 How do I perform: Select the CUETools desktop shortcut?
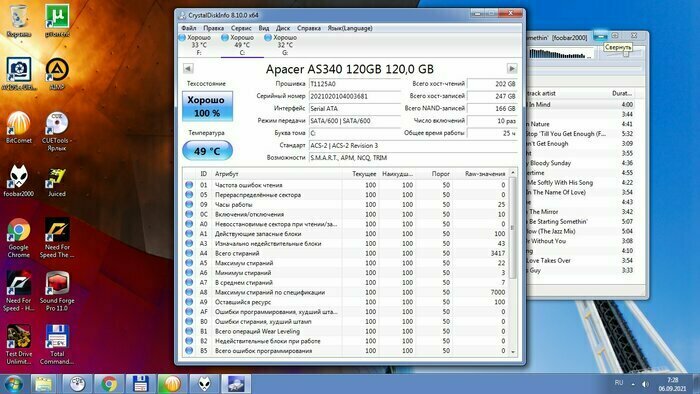pos(57,131)
